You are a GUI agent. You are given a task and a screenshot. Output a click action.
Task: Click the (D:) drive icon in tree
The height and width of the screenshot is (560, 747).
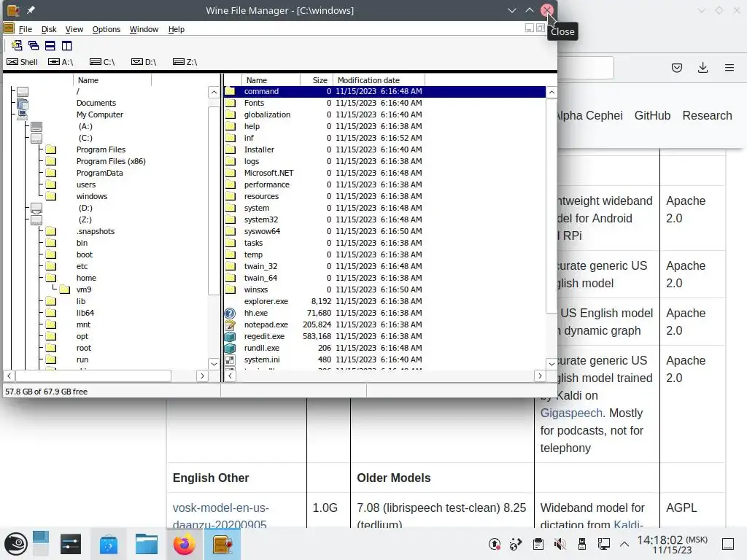tap(36, 208)
